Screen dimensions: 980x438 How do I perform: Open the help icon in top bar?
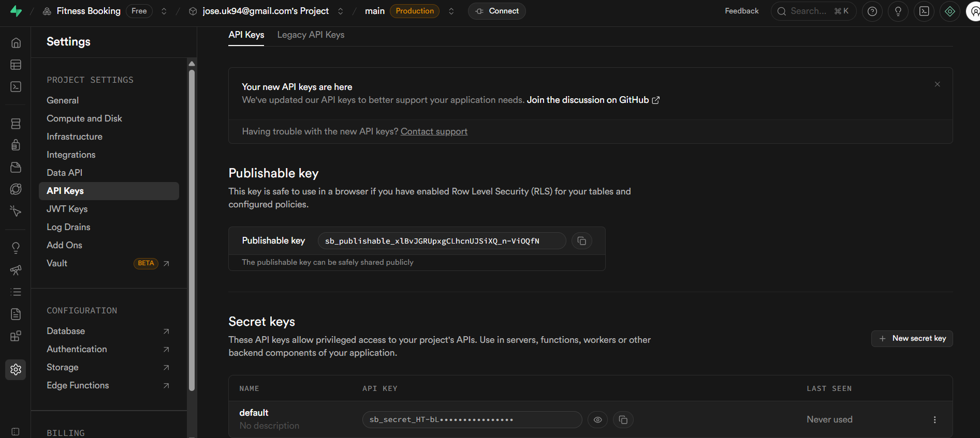[872, 11]
